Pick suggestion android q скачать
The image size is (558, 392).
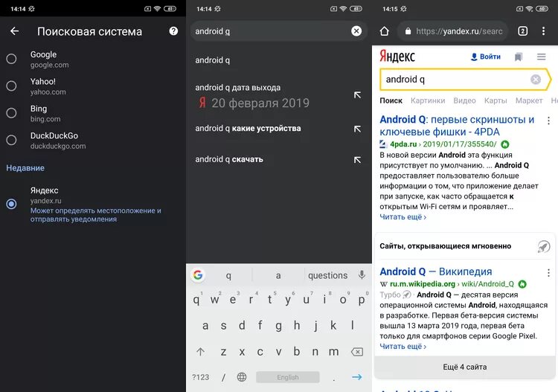(229, 159)
